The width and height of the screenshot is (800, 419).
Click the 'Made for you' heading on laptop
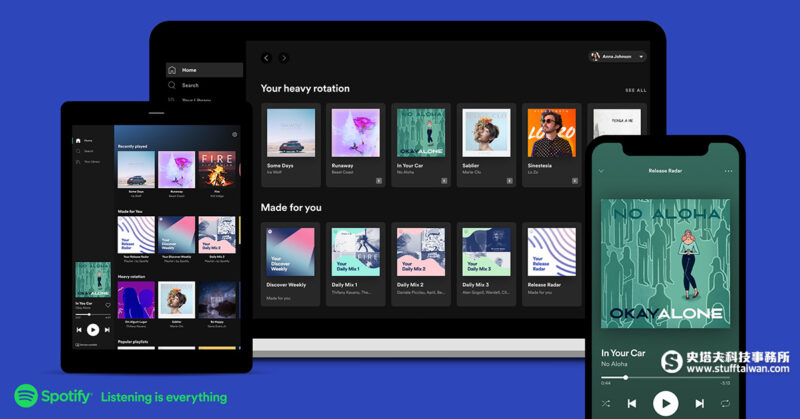tap(291, 208)
